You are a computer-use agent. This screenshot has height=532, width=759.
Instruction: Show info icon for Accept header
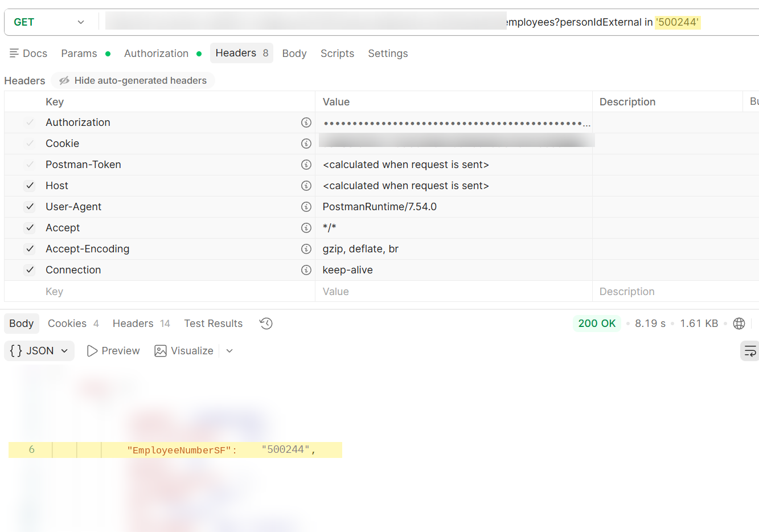[x=306, y=228]
